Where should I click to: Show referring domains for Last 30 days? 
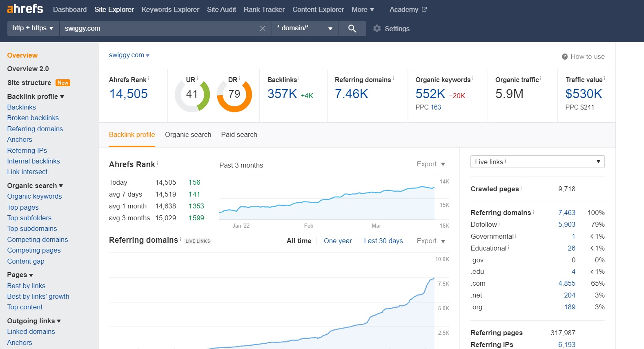(383, 241)
